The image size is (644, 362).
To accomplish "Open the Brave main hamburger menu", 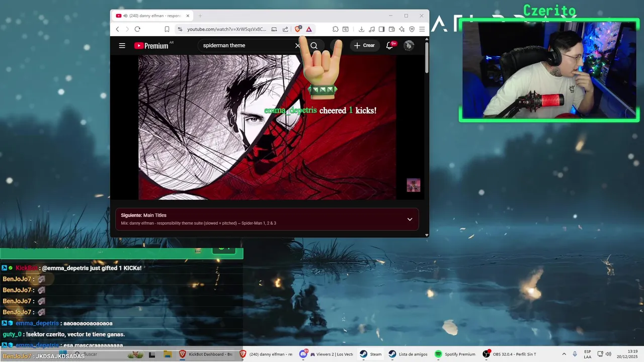I will click(x=422, y=29).
